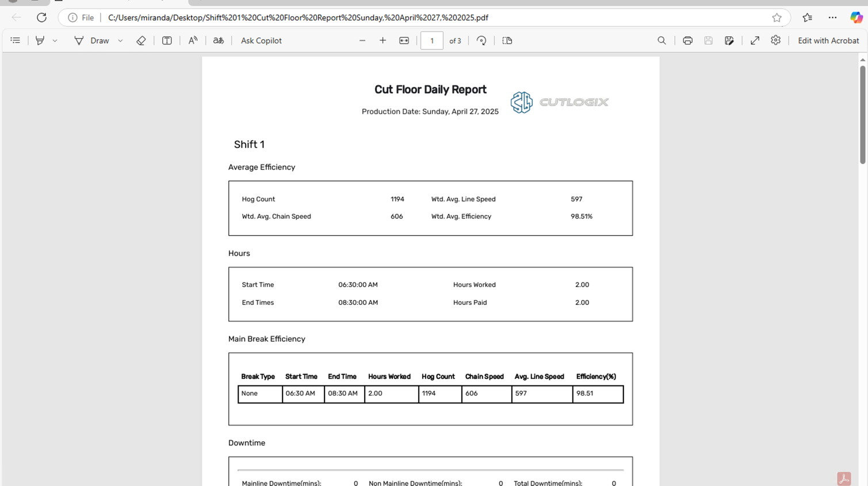Click Ask Copilot button
Image resolution: width=868 pixels, height=486 pixels.
(261, 41)
